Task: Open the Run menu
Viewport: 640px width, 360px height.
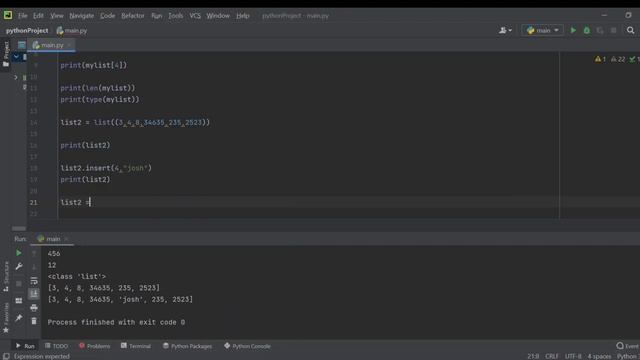Action: click(156, 16)
